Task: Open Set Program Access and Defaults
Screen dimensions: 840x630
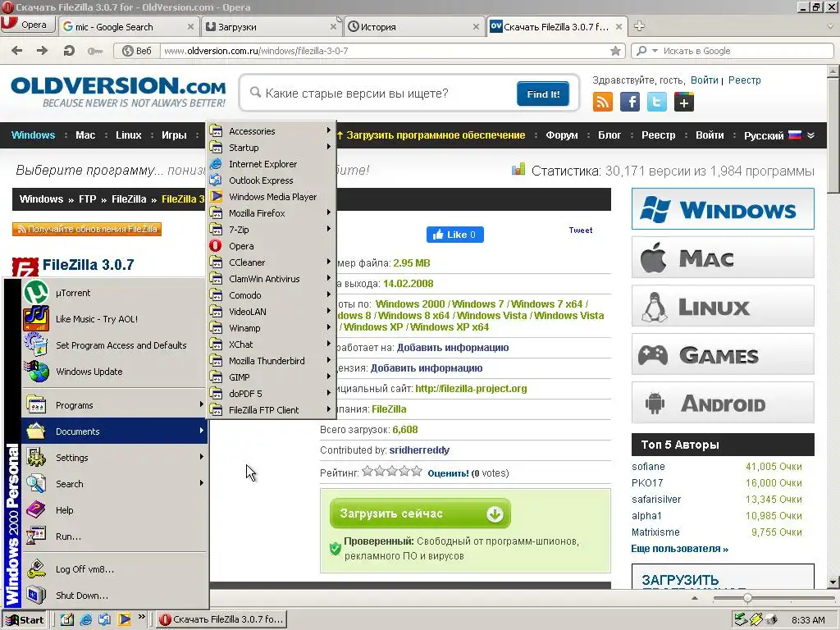Action: pyautogui.click(x=115, y=345)
